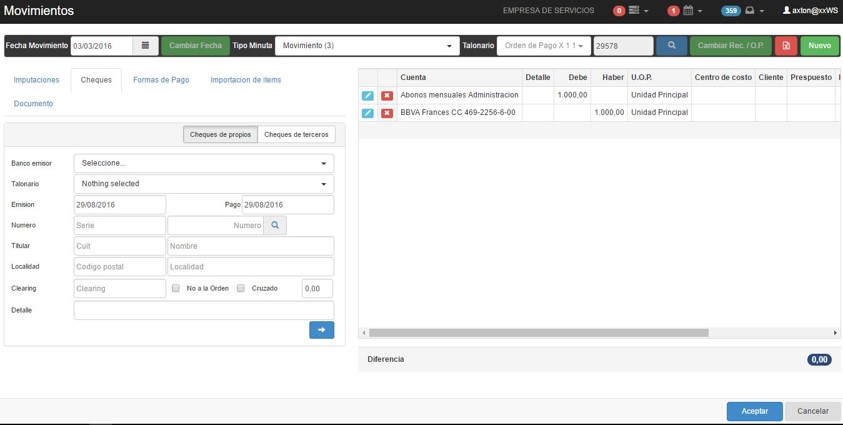Click the green Nuevo button
Image resolution: width=843 pixels, height=425 pixels.
pos(819,46)
